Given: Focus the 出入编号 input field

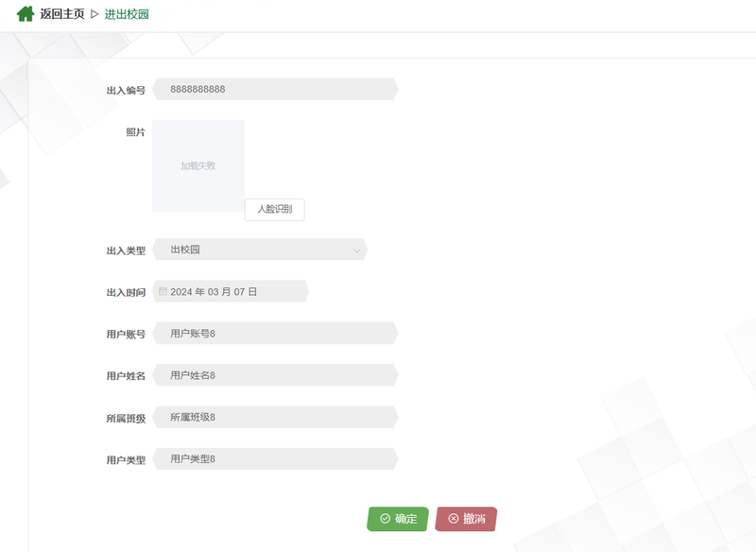Looking at the screenshot, I should coord(275,89).
